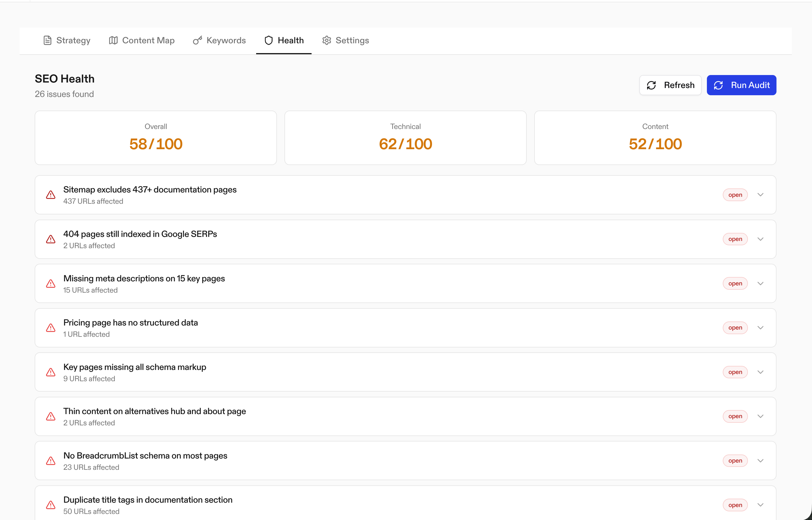This screenshot has width=812, height=520.
Task: Click the Refresh button
Action: click(x=670, y=85)
